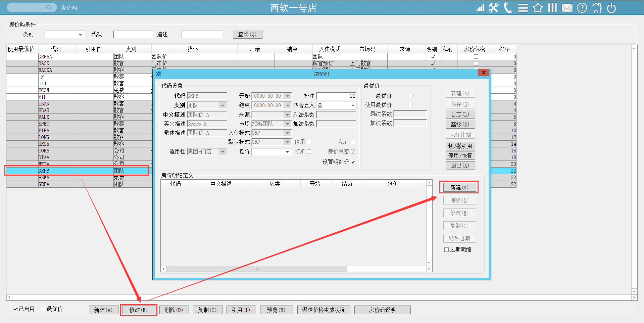
Task: Click the phone handset icon
Action: [508, 8]
